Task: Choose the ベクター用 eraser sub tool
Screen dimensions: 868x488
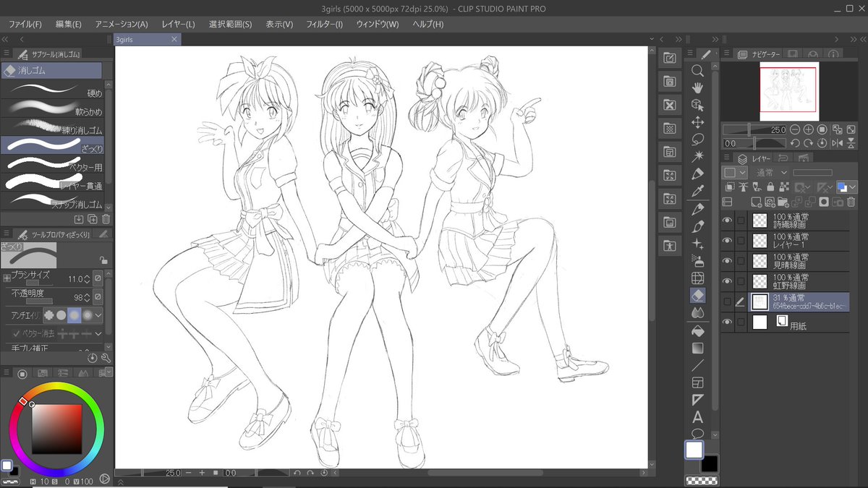Action: (x=52, y=164)
